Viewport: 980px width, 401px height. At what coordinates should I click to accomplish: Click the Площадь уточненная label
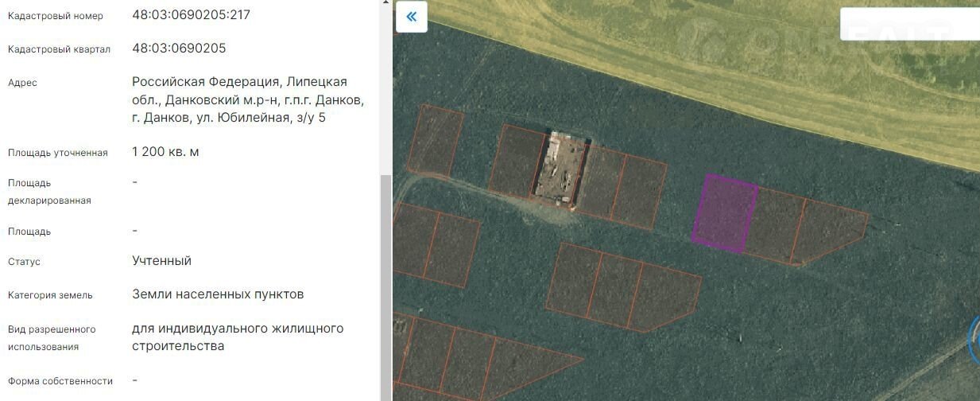pyautogui.click(x=58, y=153)
